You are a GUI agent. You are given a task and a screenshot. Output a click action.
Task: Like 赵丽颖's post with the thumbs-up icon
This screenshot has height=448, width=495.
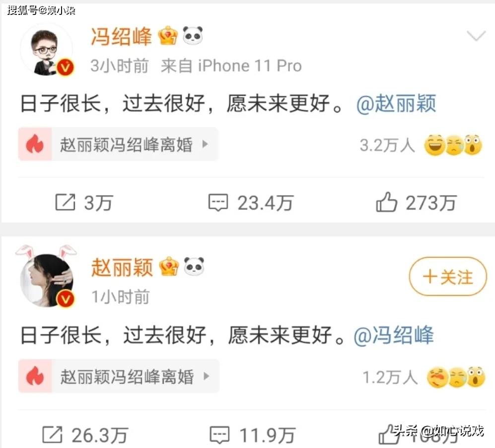388,436
